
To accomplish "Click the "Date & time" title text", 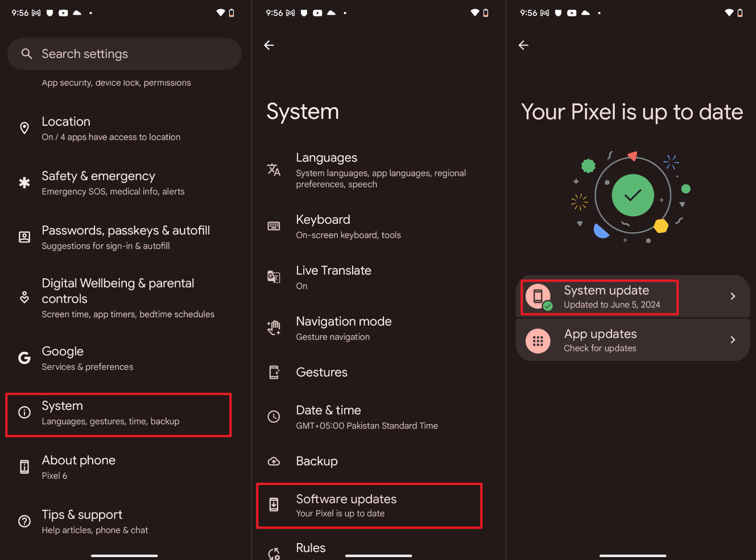I will pyautogui.click(x=328, y=410).
